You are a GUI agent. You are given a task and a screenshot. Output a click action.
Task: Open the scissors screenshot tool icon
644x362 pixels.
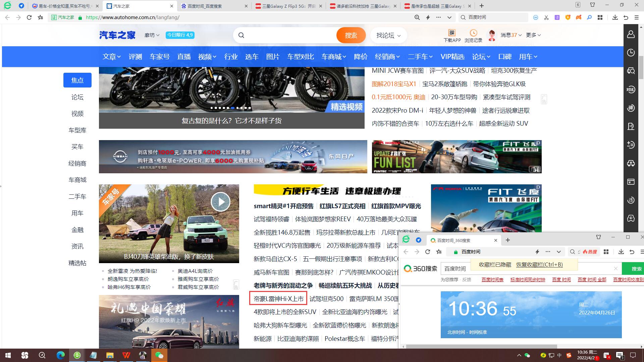546,17
